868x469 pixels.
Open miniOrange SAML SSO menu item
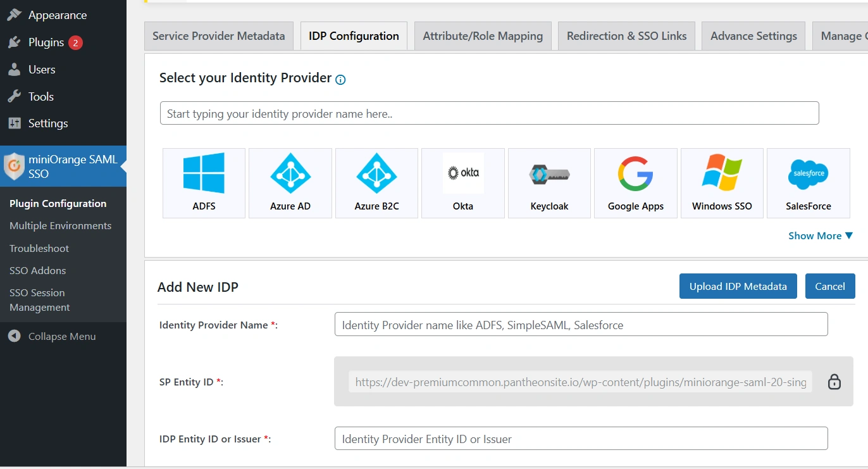(63, 166)
